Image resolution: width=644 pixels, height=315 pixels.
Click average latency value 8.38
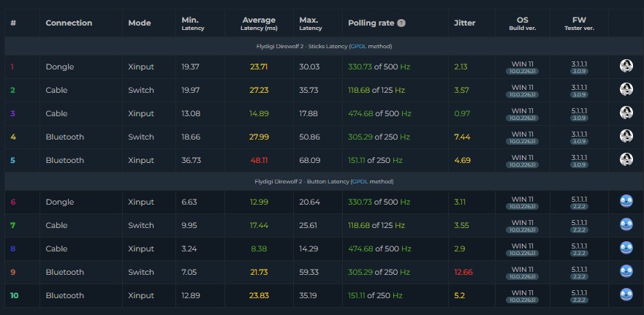259,248
